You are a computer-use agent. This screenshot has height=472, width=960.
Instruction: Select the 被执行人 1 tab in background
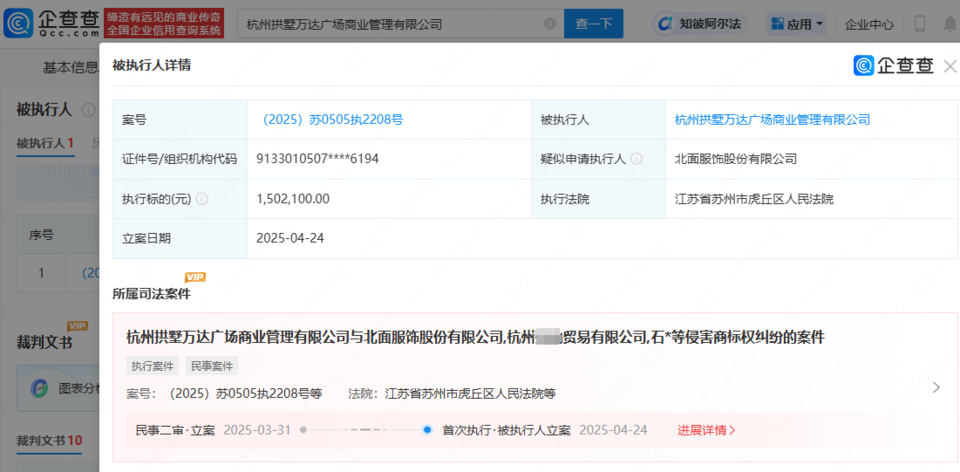pos(45,144)
